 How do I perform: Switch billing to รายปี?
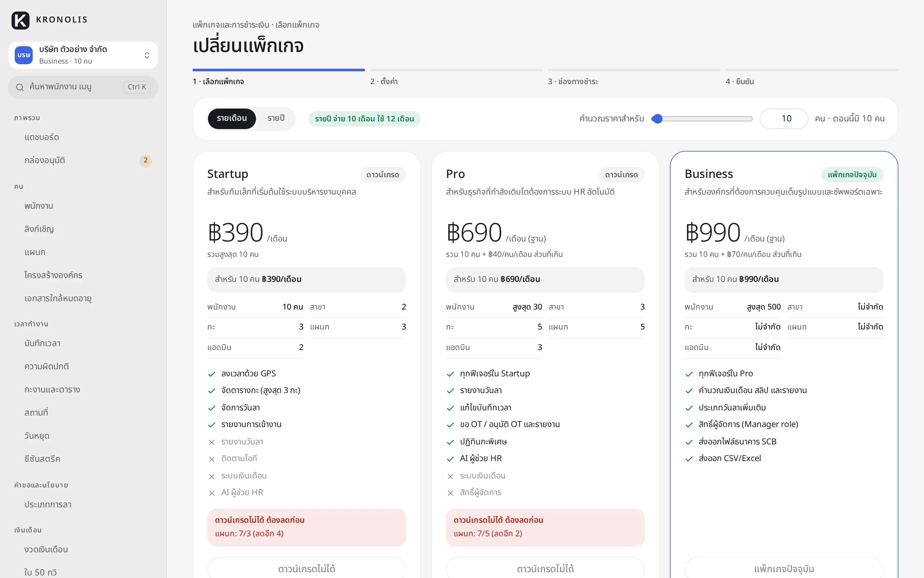276,118
